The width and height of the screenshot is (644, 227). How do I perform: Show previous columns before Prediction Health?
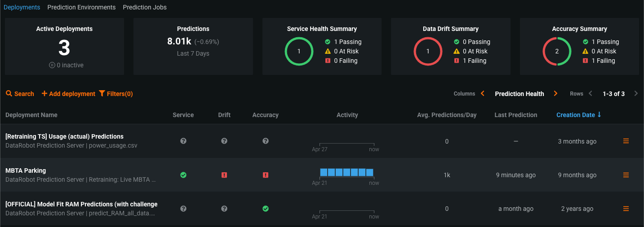[x=483, y=94]
